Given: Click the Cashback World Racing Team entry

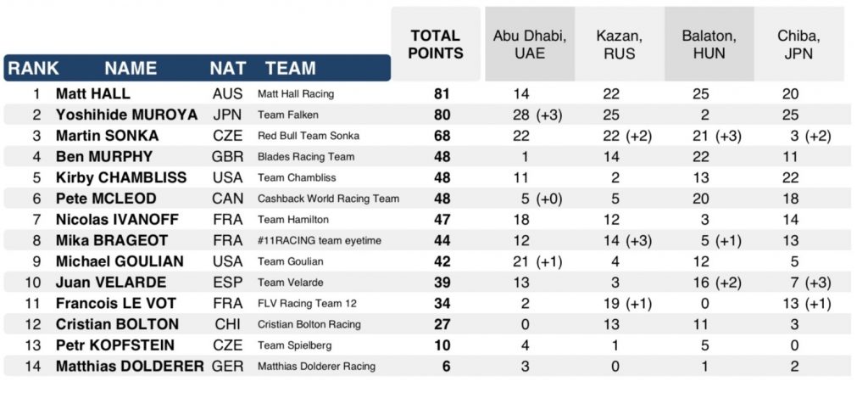Looking at the screenshot, I should point(328,199).
